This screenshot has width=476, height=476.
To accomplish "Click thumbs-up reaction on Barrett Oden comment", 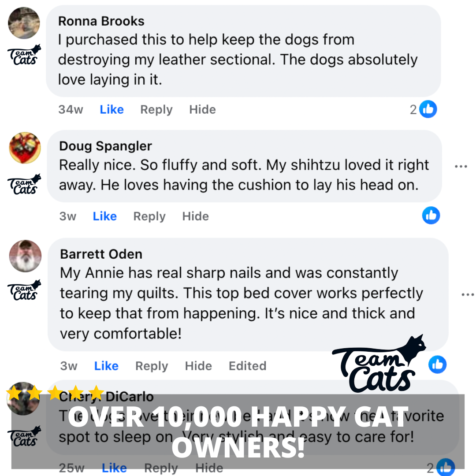I will tap(437, 364).
